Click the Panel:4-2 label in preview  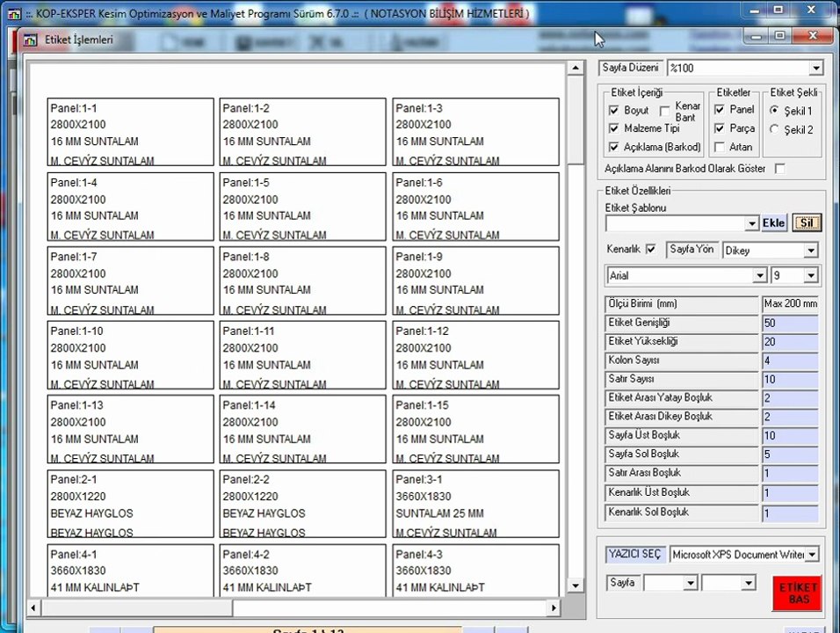coord(302,571)
